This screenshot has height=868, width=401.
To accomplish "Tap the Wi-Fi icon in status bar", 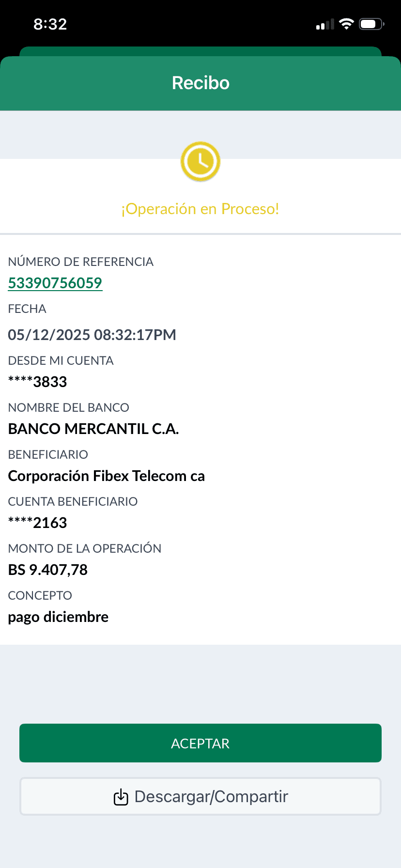I will tap(346, 24).
